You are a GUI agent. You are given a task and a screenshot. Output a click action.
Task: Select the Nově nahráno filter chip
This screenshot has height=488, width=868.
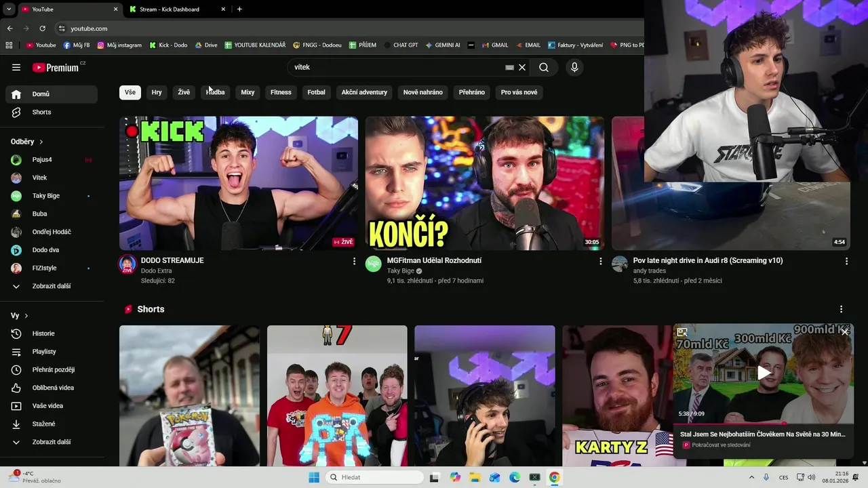422,92
